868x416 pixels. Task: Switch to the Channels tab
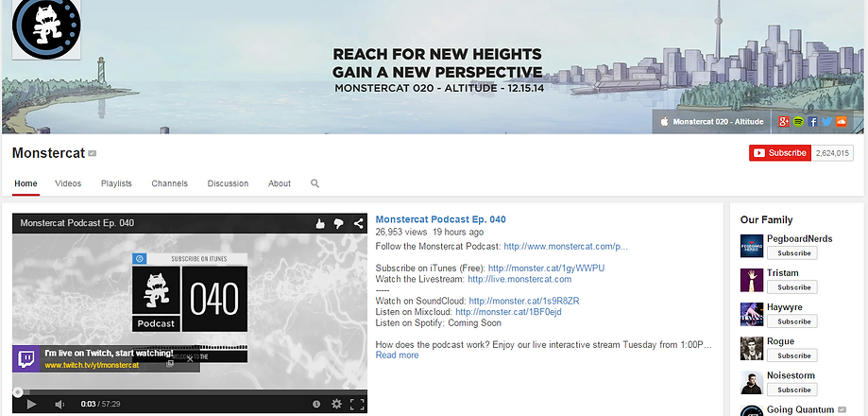point(169,183)
